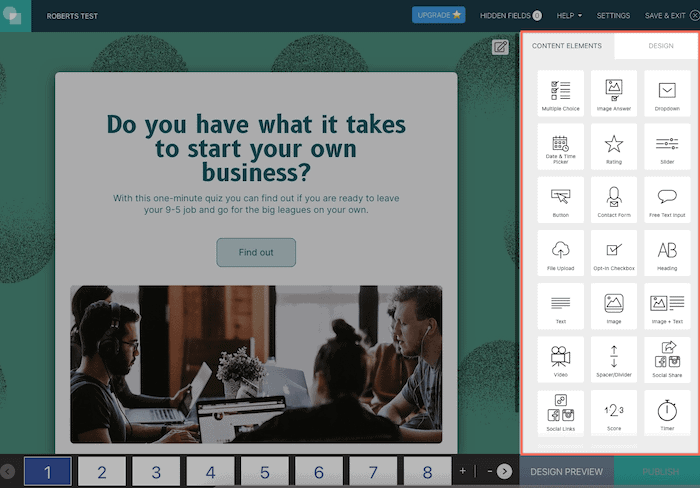Go to page 5

point(265,471)
